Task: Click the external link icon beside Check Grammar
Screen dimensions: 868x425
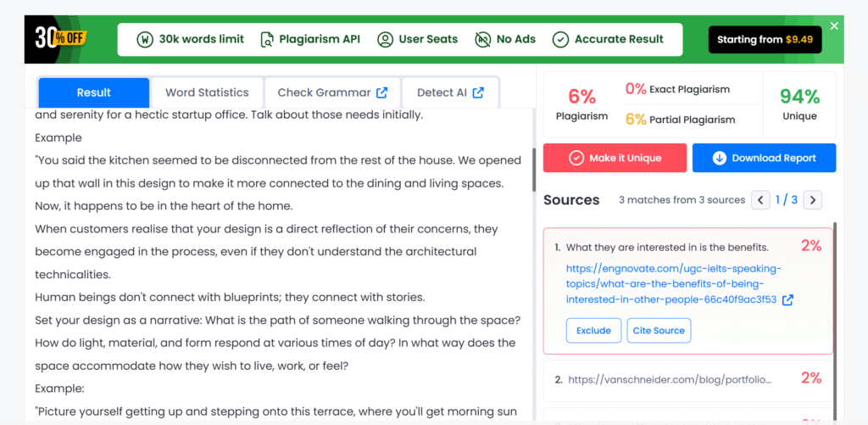Action: pos(382,92)
